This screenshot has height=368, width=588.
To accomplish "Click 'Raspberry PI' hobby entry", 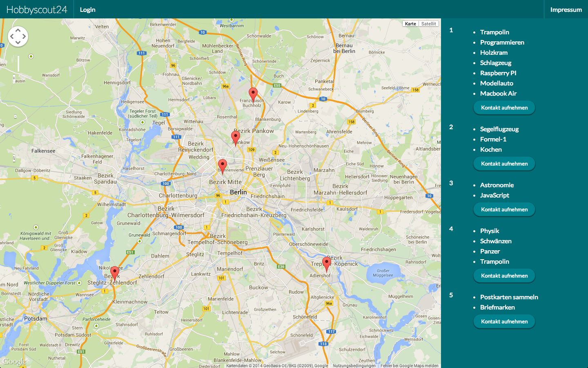I will click(498, 73).
